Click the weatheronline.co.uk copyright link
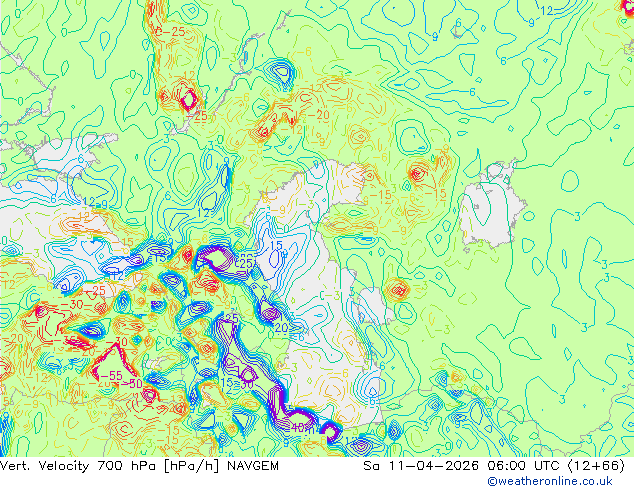The height and width of the screenshot is (490, 634). pos(550,481)
